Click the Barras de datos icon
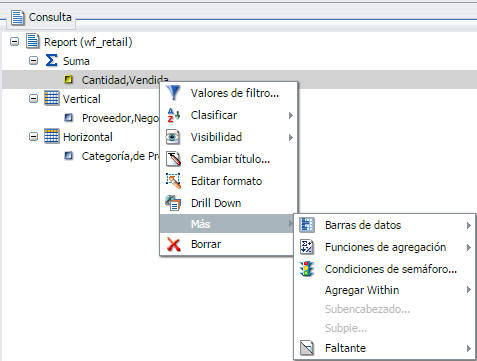Screen dimensions: 477x361 click(307, 225)
